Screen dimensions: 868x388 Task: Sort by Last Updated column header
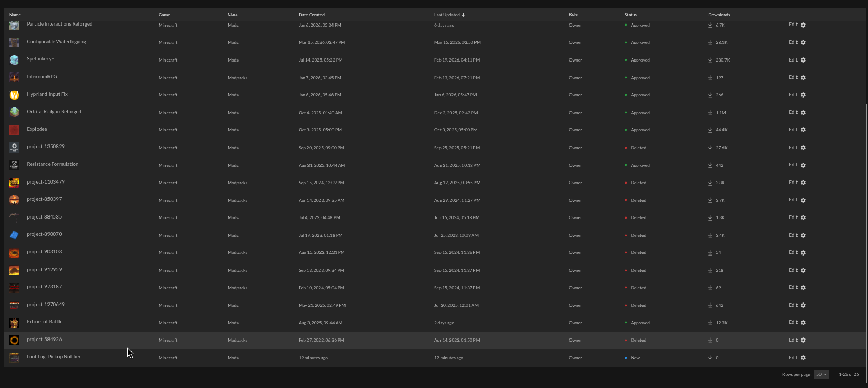(447, 15)
